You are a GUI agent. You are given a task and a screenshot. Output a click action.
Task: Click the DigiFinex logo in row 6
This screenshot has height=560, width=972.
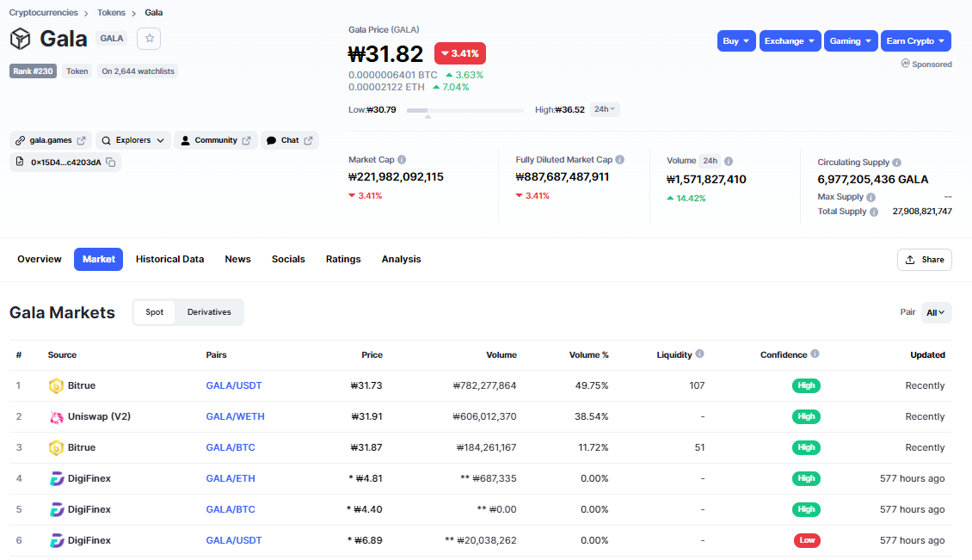coord(57,541)
